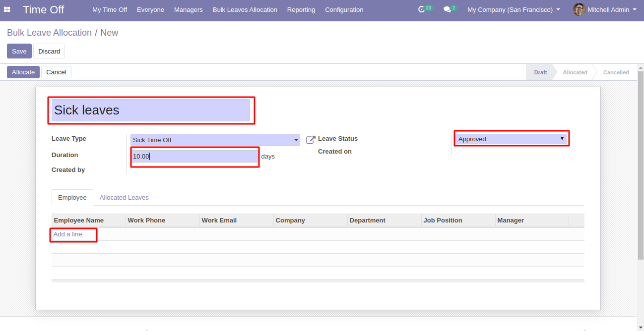Screen dimensions: 644x331
Task: Open Configuration menu
Action: [x=344, y=9]
